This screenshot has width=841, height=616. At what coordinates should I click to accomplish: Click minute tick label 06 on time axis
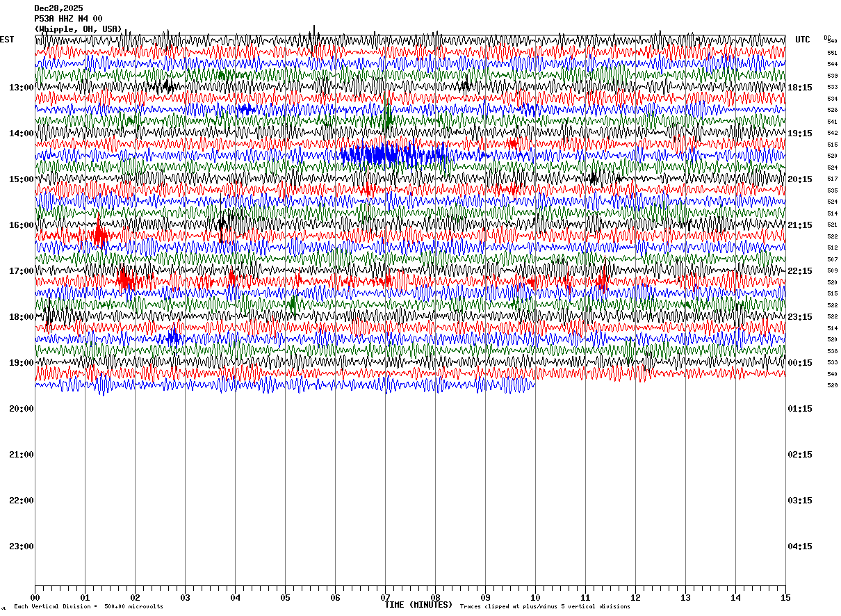tap(335, 597)
